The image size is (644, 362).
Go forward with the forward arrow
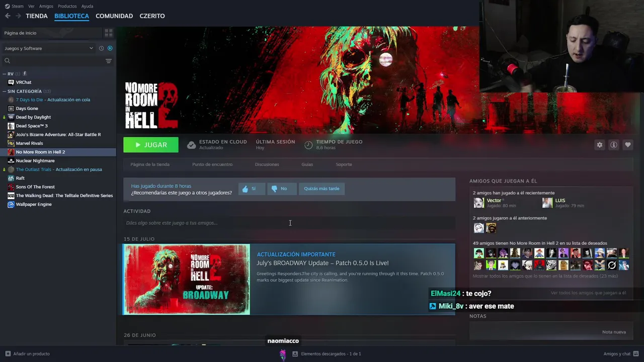(18, 16)
